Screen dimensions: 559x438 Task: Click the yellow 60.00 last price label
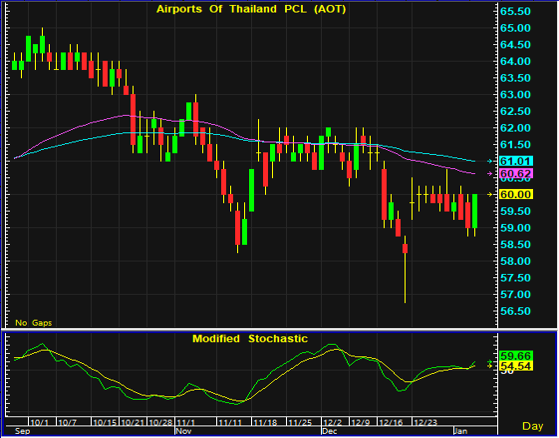pos(516,194)
